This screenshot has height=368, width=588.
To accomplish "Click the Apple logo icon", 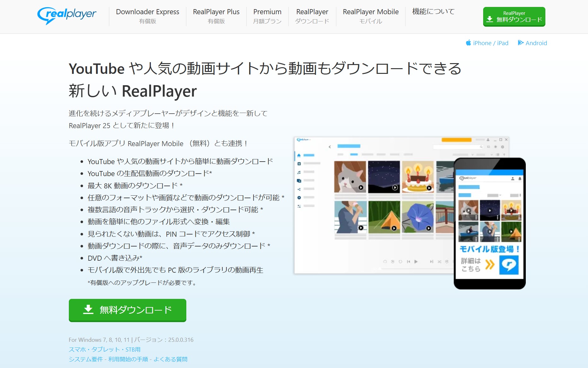I will [x=468, y=43].
